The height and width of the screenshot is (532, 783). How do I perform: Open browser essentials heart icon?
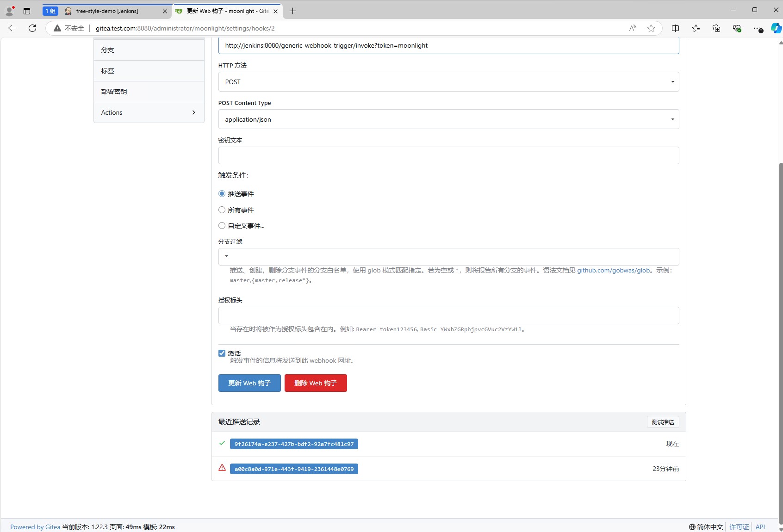[x=737, y=28]
